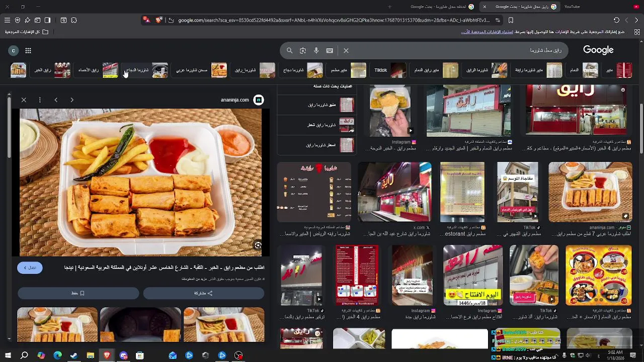Click the share (مشاركة) button
Image resolution: width=644 pixels, height=362 pixels.
click(x=203, y=293)
